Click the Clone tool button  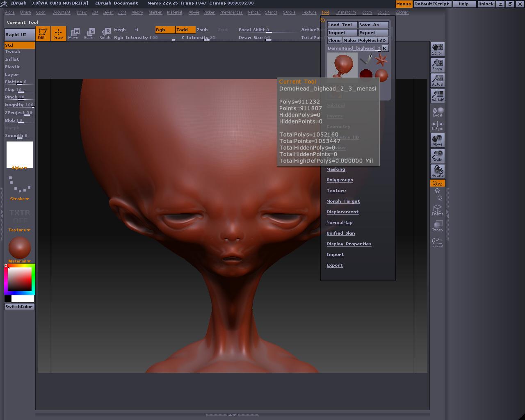tap(334, 41)
